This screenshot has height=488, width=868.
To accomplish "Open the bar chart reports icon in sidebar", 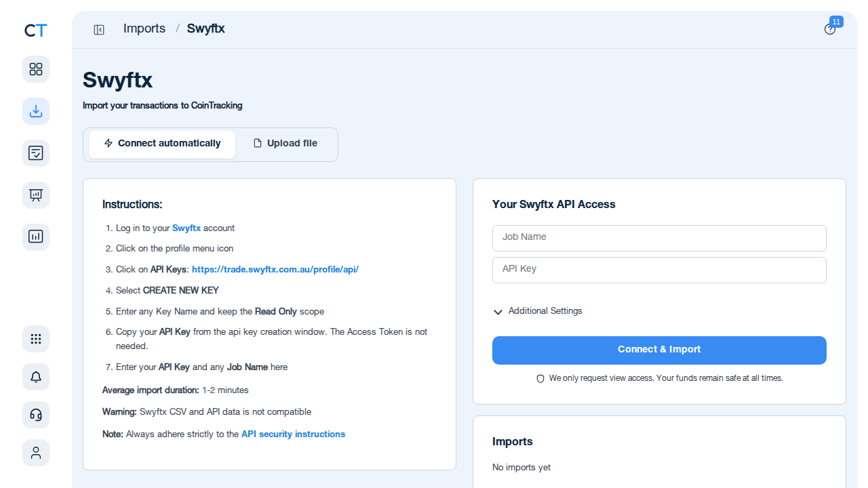I will pyautogui.click(x=36, y=237).
